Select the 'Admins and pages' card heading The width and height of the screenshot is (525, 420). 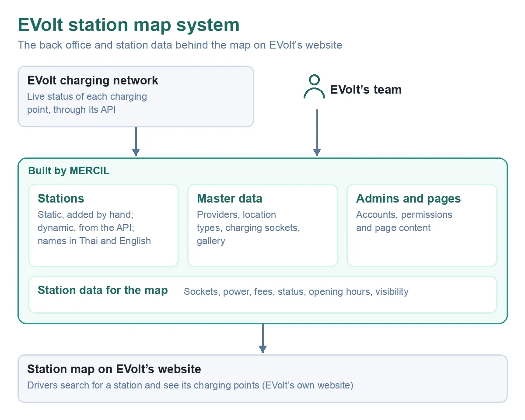tap(409, 199)
